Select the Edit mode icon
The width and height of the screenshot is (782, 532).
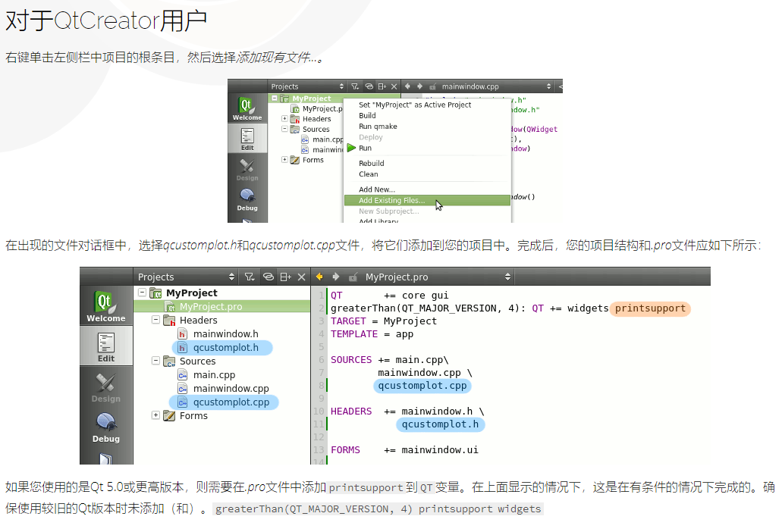(x=106, y=345)
